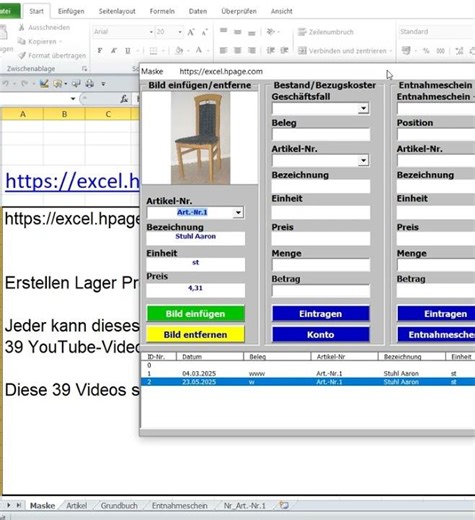The width and height of the screenshot is (475, 520).
Task: Decrease font size with the small A icon
Action: 204,32
